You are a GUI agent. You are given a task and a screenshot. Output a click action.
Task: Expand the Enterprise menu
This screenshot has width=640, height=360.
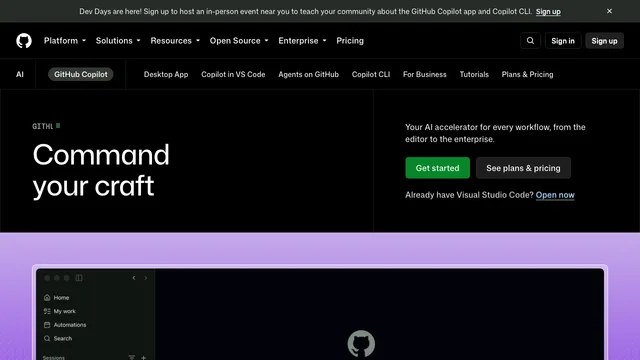pyautogui.click(x=302, y=41)
